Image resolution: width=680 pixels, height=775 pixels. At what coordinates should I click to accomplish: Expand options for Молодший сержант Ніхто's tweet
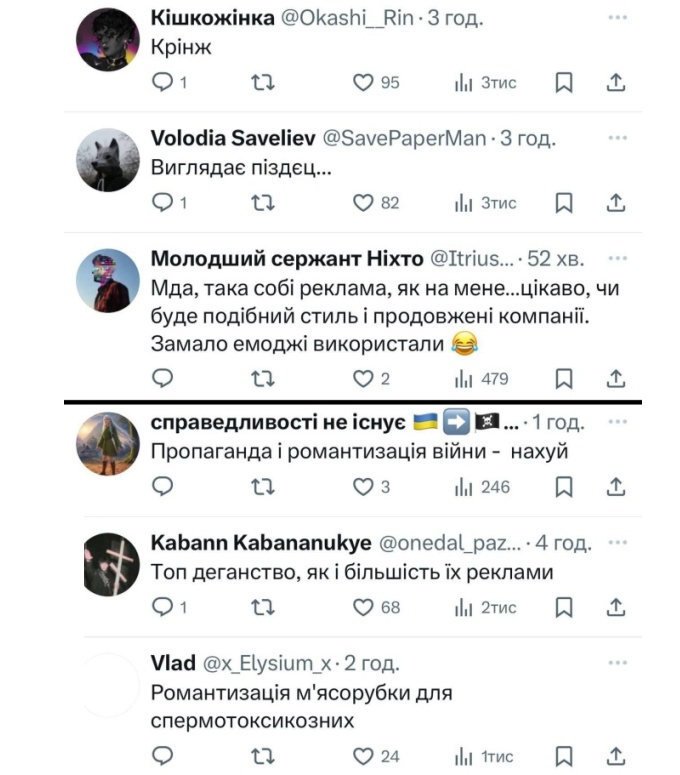tap(617, 259)
